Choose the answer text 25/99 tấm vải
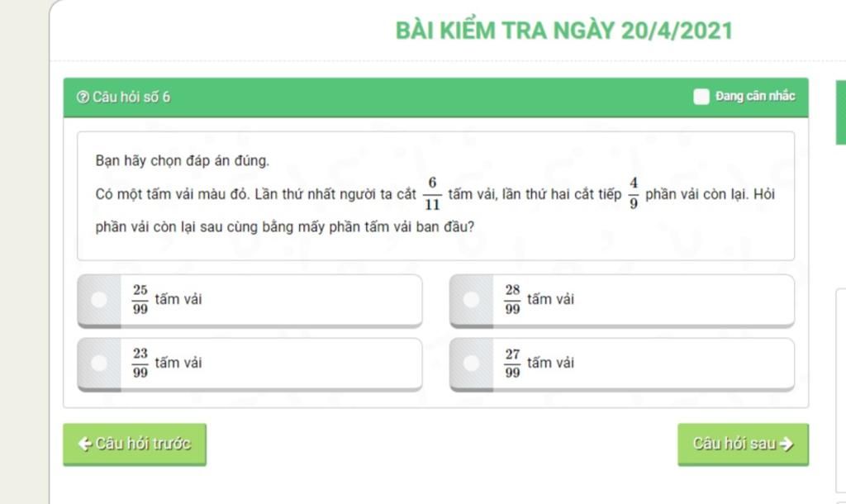The height and width of the screenshot is (504, 846). coord(167,299)
